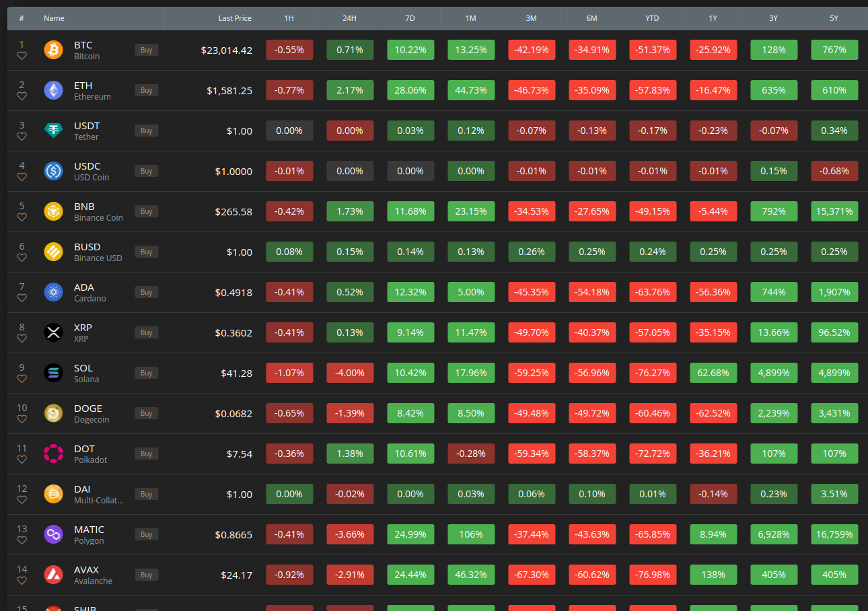Click Buy on the Polygon MATIC row

pyautogui.click(x=147, y=534)
